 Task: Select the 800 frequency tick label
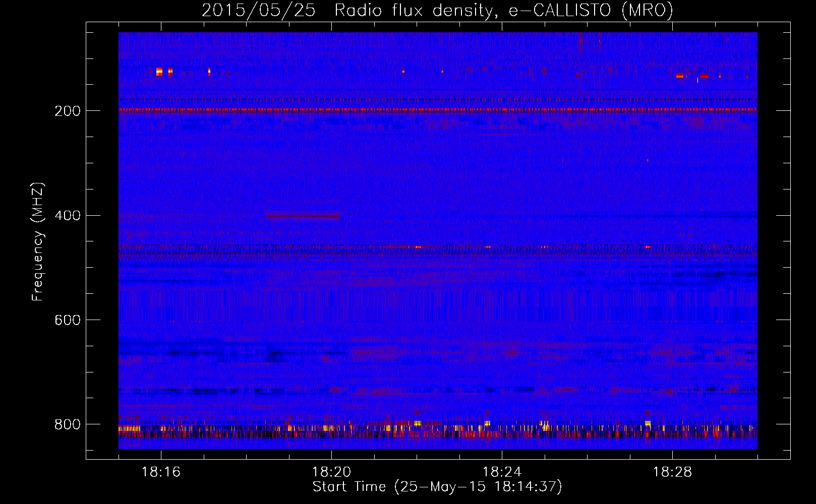click(x=67, y=424)
